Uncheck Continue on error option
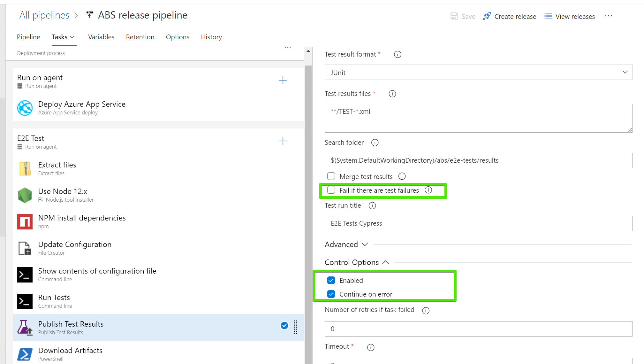The width and height of the screenshot is (644, 364). tap(331, 294)
